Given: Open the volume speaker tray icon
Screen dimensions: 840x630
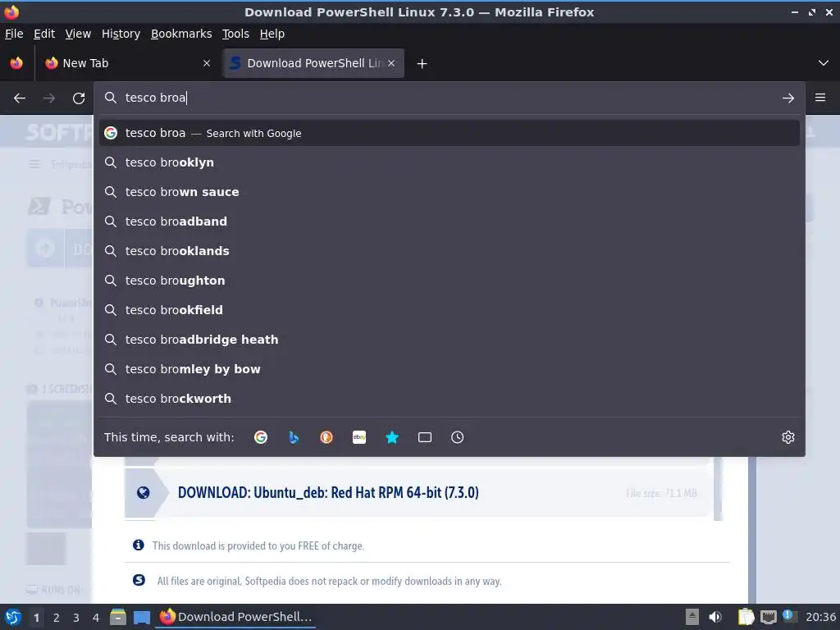Looking at the screenshot, I should point(715,617).
